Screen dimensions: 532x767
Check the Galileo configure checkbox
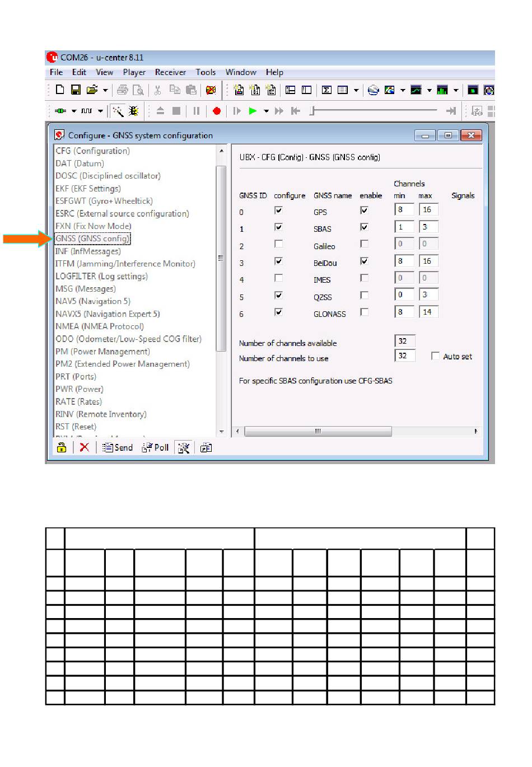coord(278,244)
